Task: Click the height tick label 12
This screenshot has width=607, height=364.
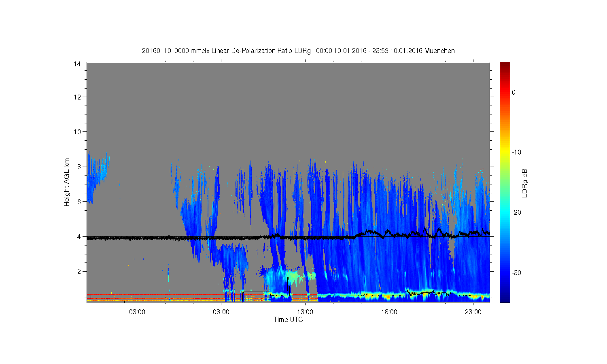Action: [x=77, y=97]
